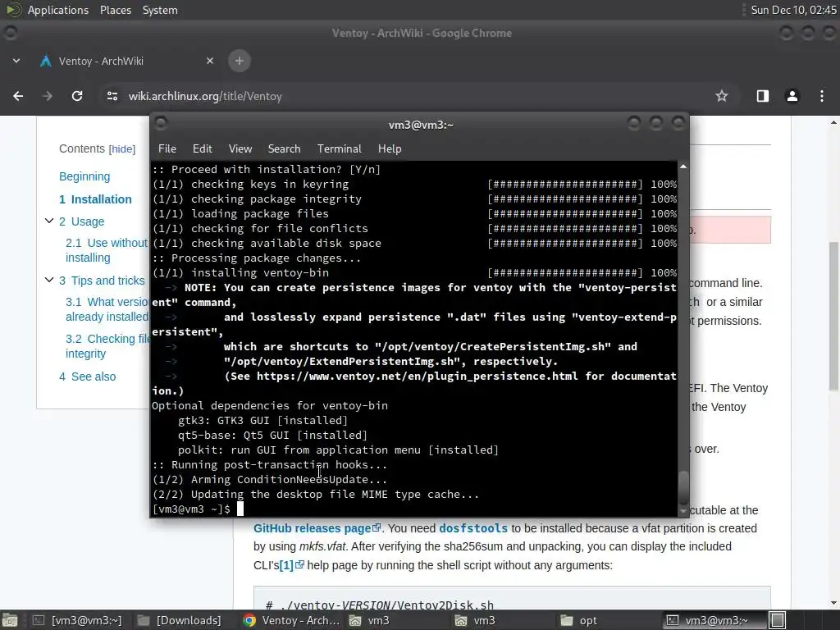
Task: Click the address bar URL
Action: [205, 97]
